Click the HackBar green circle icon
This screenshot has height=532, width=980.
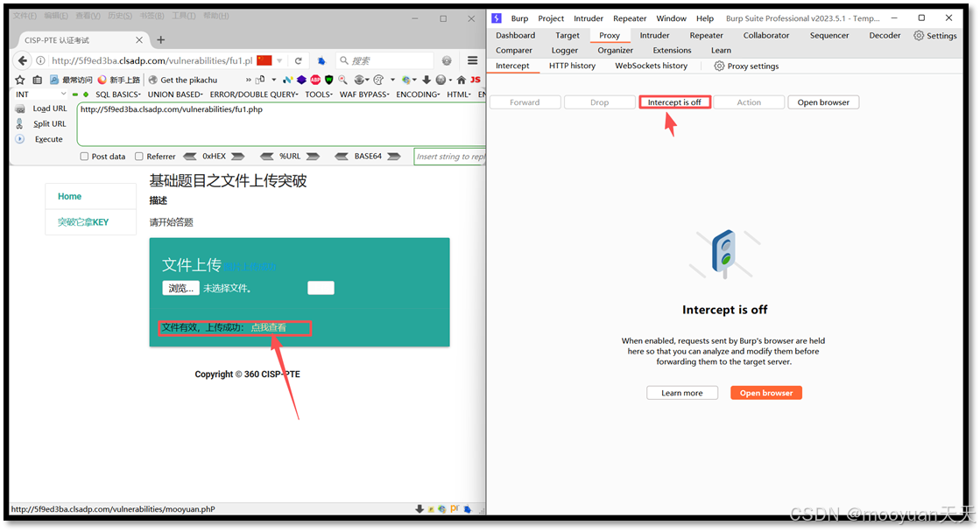click(x=86, y=94)
